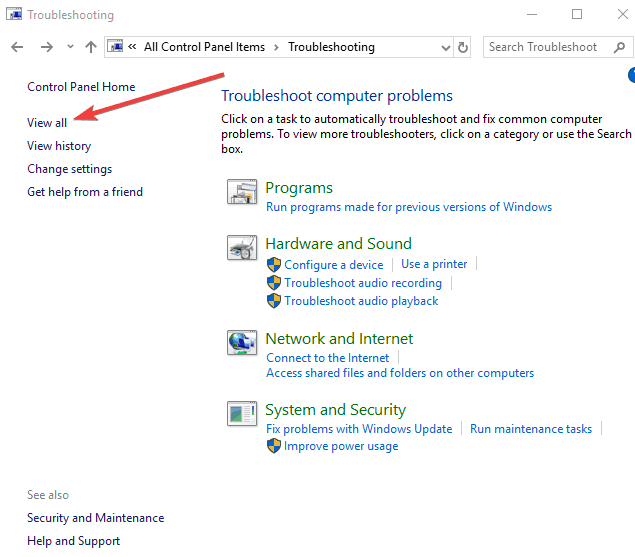Click shield icon beside Troubleshoot audio playback
635x557 pixels.
click(274, 301)
